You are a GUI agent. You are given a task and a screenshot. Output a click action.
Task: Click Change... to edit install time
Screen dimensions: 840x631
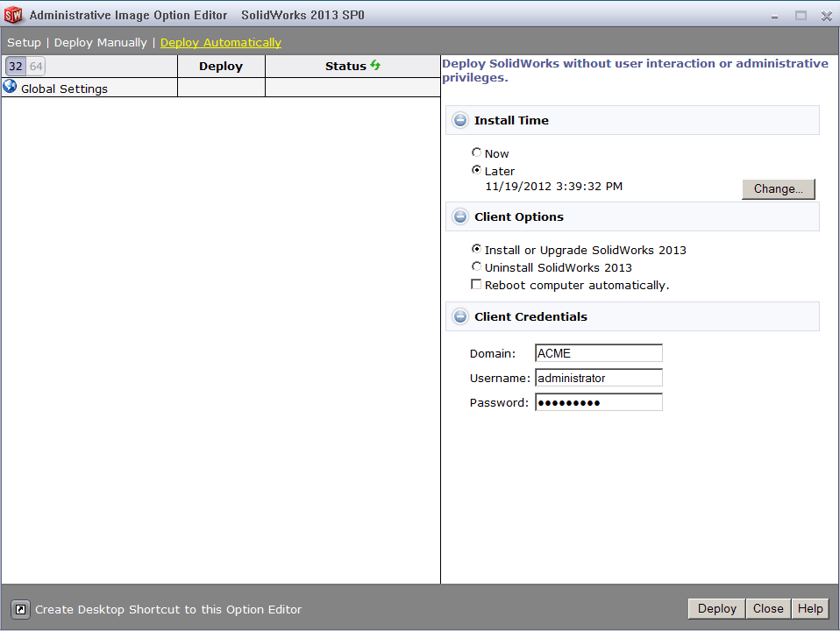pyautogui.click(x=779, y=189)
